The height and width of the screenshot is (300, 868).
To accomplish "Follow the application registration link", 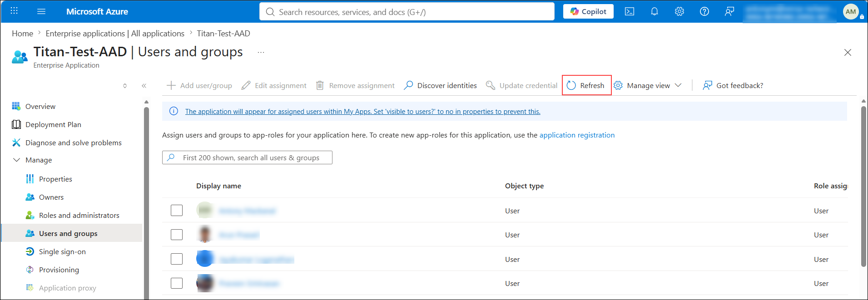I will tap(577, 135).
